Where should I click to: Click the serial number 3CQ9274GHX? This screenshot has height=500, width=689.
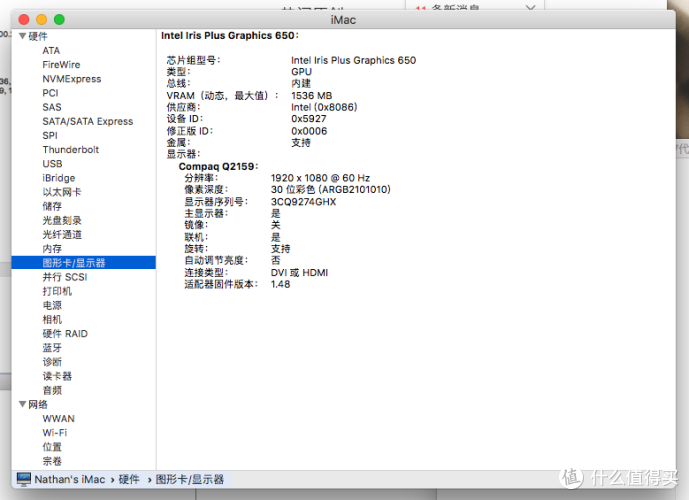(303, 202)
